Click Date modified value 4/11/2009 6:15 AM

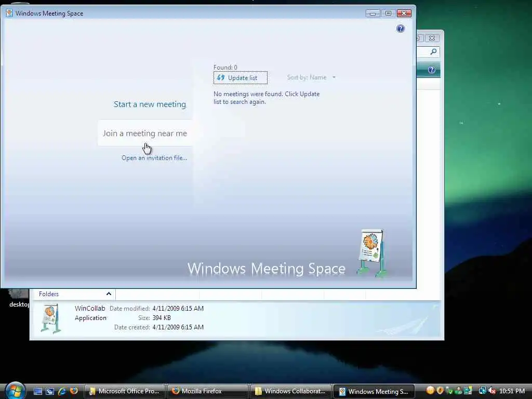(178, 309)
